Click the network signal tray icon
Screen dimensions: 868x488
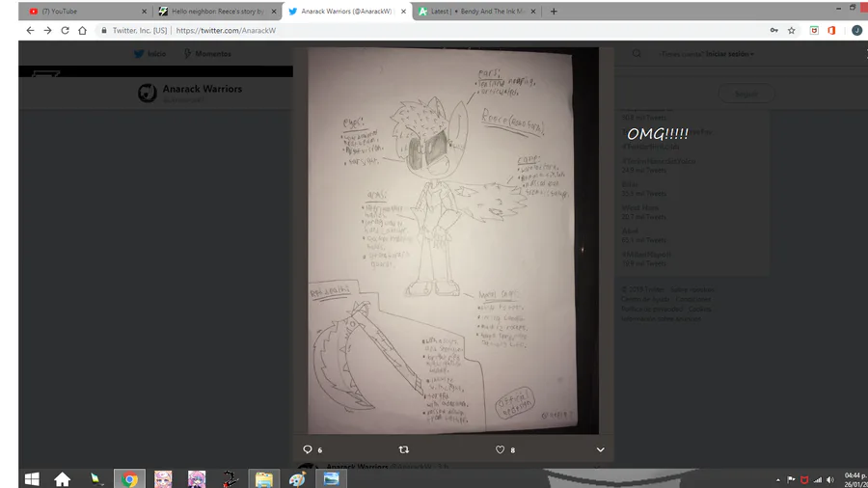tap(818, 479)
